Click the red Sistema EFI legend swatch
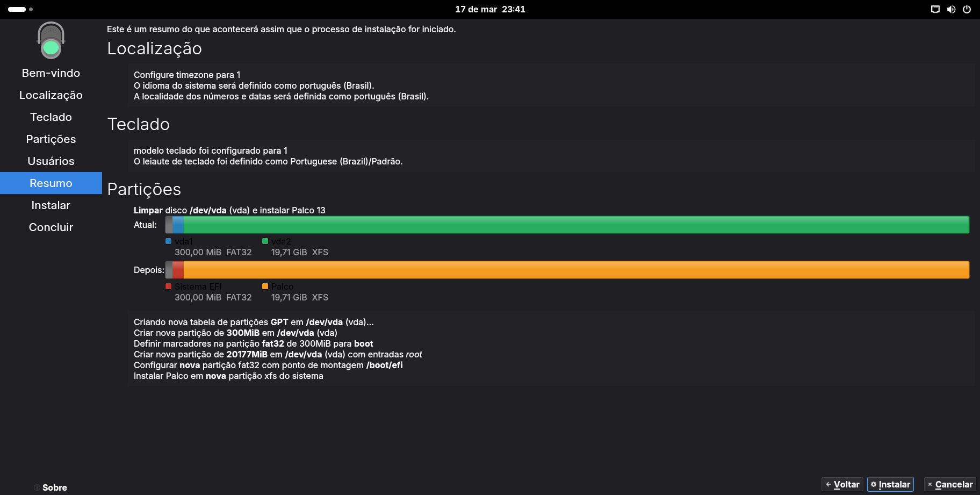This screenshot has height=495, width=980. [168, 286]
